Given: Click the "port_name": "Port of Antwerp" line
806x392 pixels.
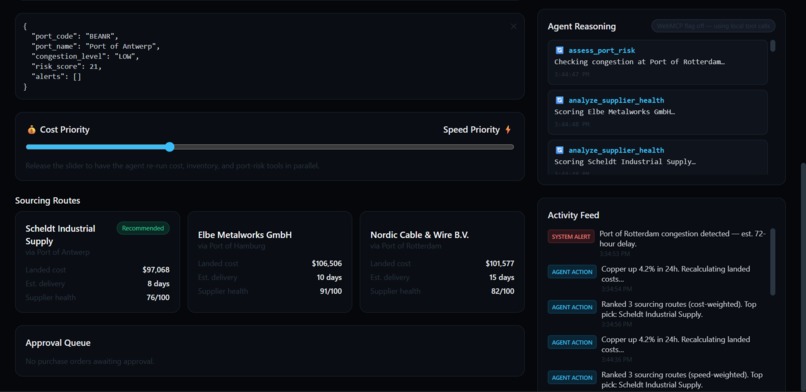Looking at the screenshot, I should (96, 46).
